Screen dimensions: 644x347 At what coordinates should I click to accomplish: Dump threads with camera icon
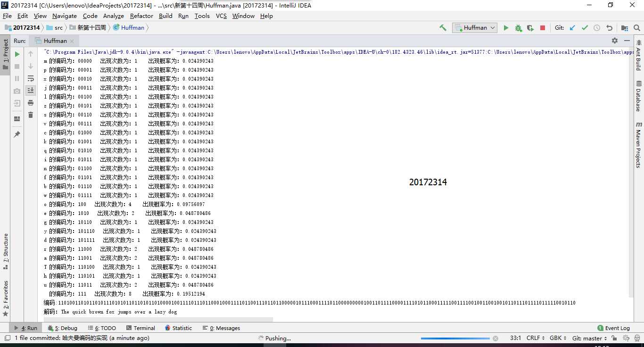[x=17, y=91]
